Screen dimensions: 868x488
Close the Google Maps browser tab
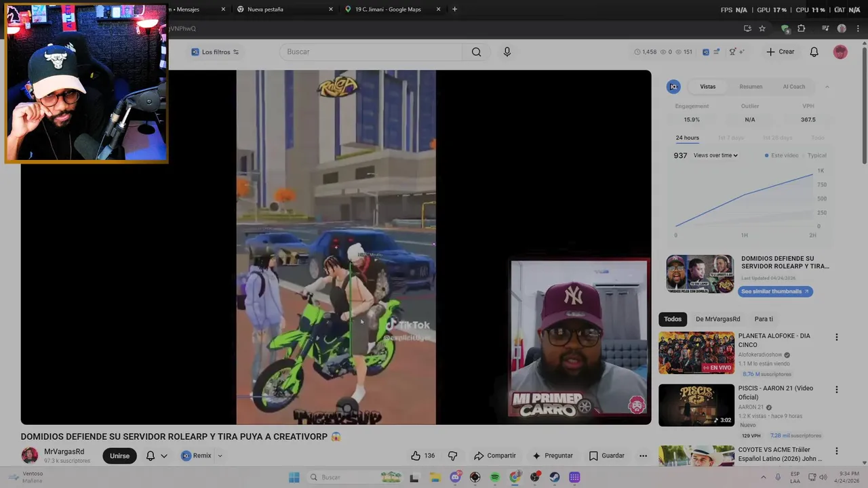click(x=438, y=9)
